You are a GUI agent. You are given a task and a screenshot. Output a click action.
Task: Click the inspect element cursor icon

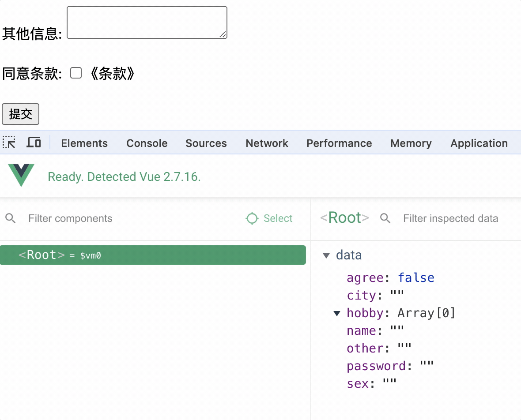pos(9,142)
